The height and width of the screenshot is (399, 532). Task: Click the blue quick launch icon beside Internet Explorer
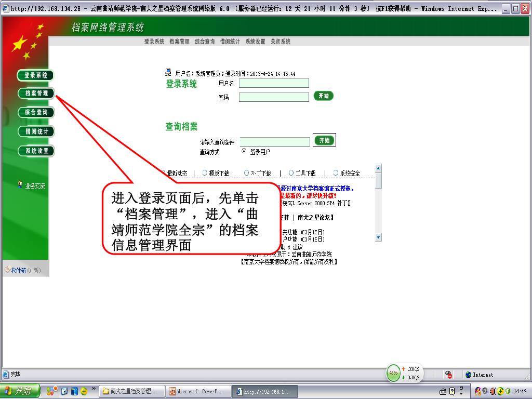(x=74, y=391)
